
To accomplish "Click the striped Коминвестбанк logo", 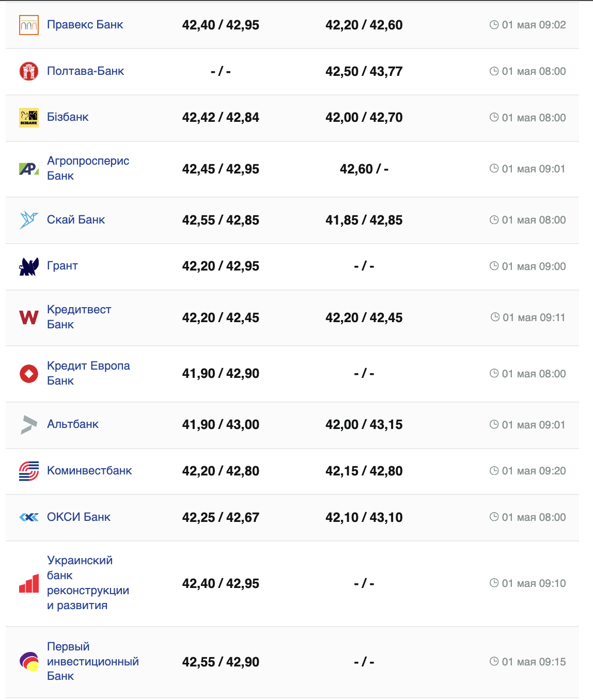I will 29,471.
